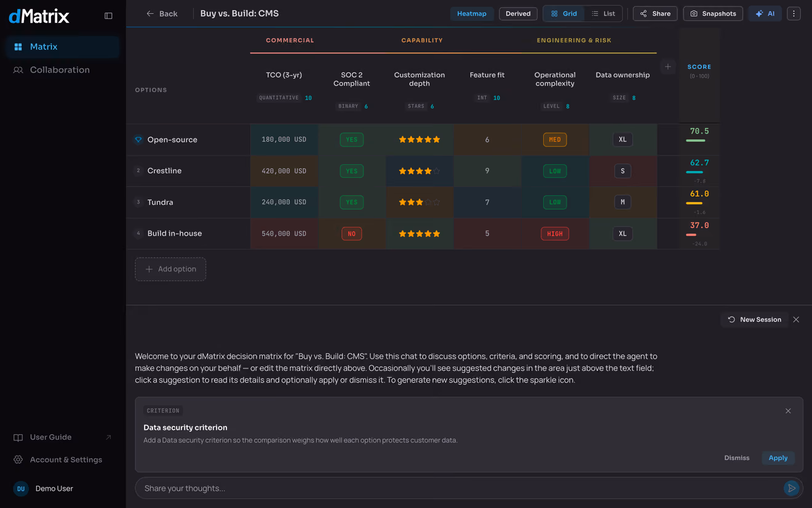Switch to List layout
The width and height of the screenshot is (812, 508).
click(x=603, y=14)
